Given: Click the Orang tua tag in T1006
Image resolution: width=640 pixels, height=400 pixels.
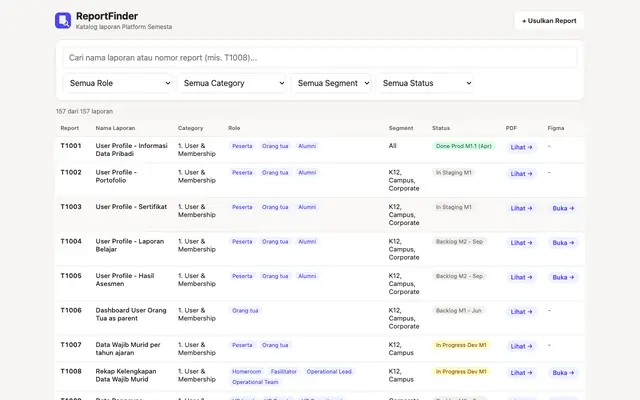Looking at the screenshot, I should tap(245, 311).
